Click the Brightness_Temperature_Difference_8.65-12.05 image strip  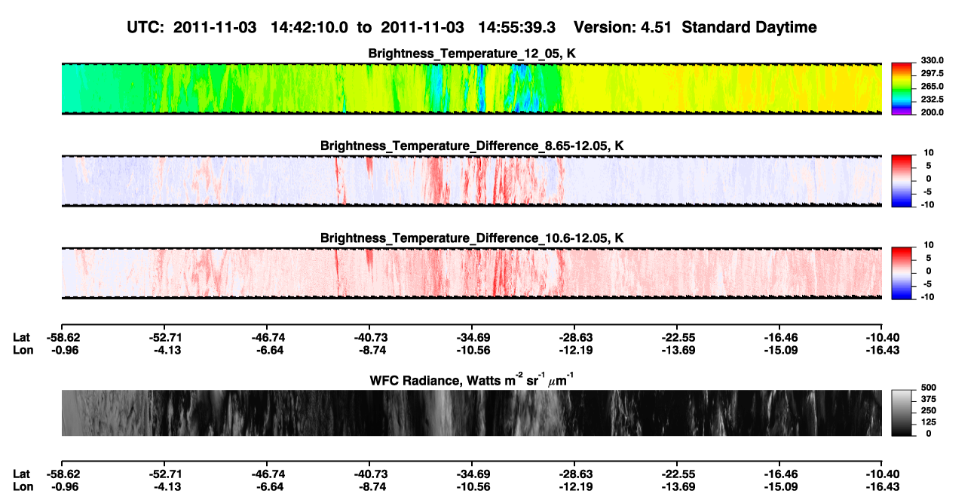click(x=471, y=180)
